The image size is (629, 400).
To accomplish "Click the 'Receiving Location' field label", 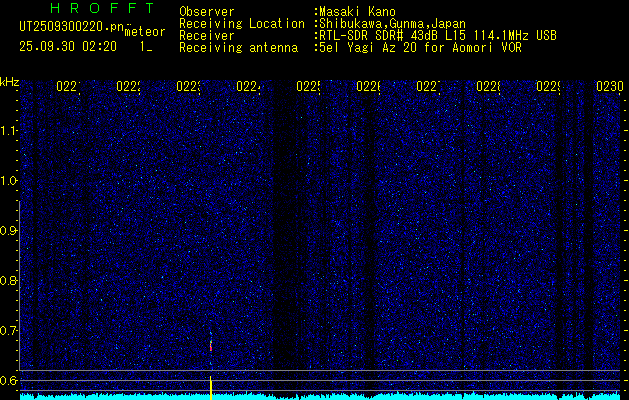I will click(242, 24).
